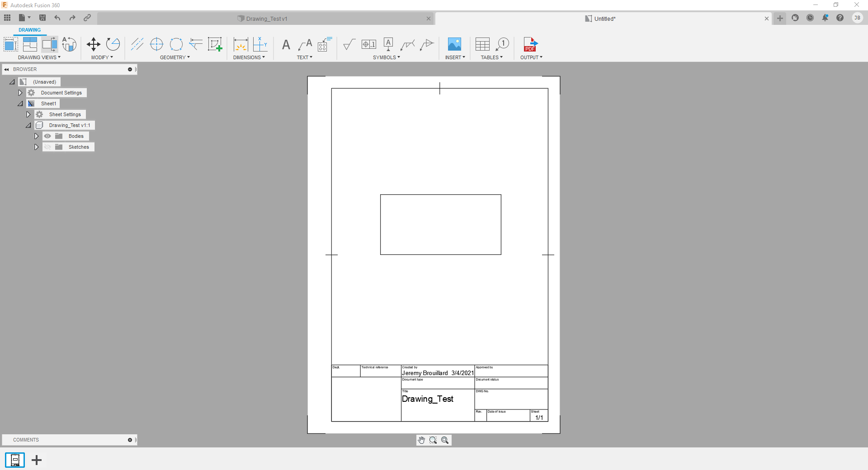Viewport: 868px width, 470px height.
Task: Collapse the Sheet1 tree node
Action: point(20,103)
